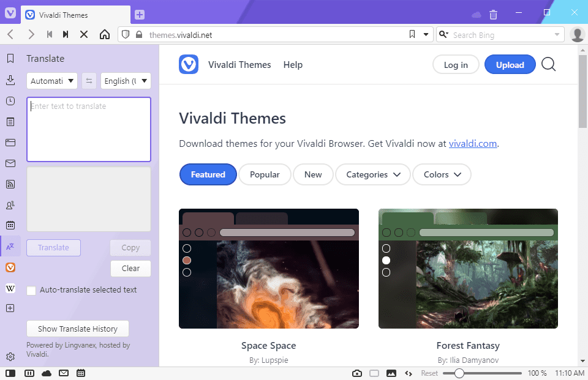Expand the Colors filter dropdown
The height and width of the screenshot is (380, 588).
click(x=442, y=174)
